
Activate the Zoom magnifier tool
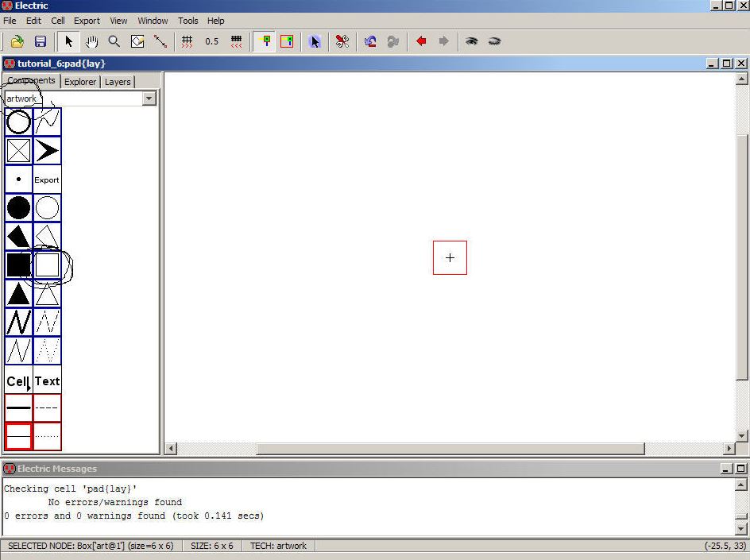point(114,41)
